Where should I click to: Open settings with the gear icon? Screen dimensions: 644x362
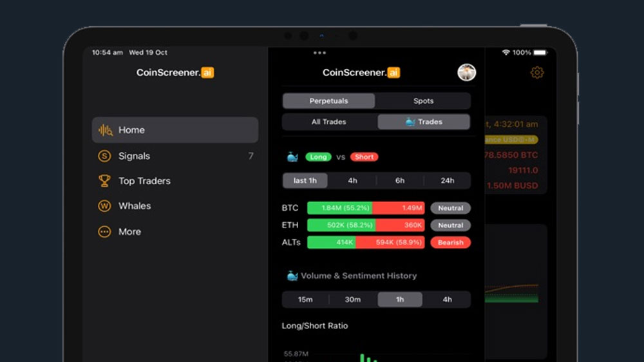[537, 73]
